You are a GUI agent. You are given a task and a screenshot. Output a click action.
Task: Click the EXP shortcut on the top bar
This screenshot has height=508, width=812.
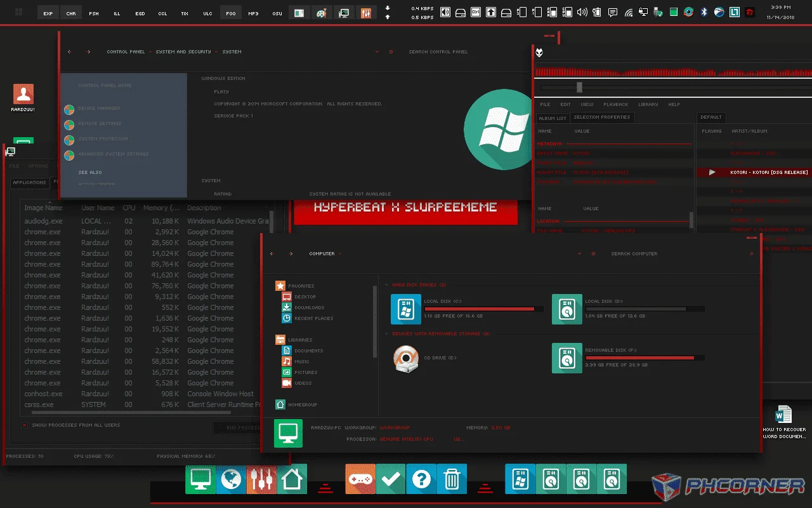(48, 12)
